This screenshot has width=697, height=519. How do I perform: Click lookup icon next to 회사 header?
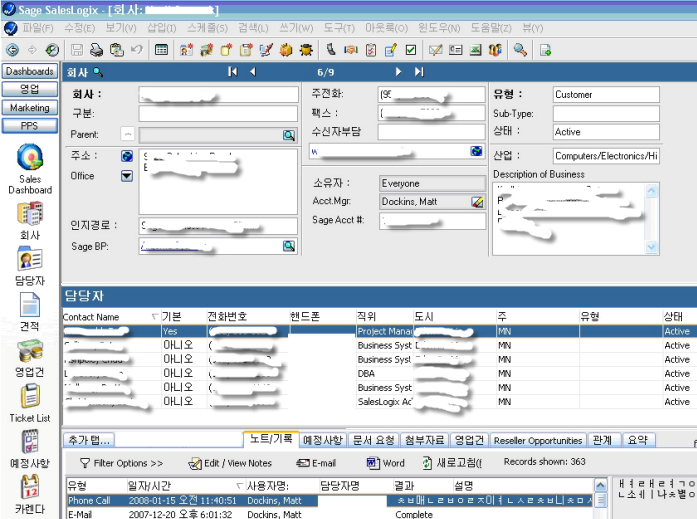click(x=98, y=72)
